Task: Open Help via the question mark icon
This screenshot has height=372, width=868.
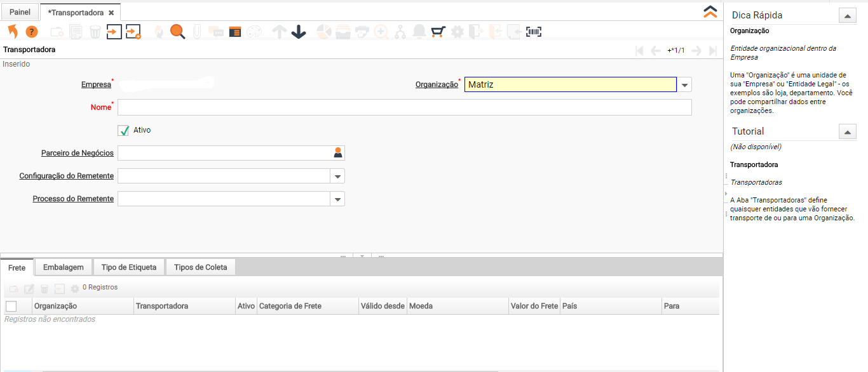Action: pos(32,32)
